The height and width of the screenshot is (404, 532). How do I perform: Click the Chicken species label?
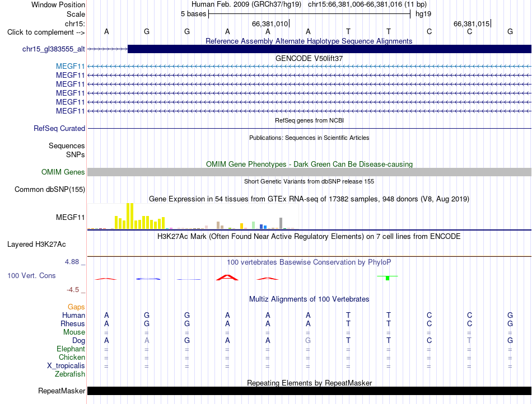click(x=72, y=357)
